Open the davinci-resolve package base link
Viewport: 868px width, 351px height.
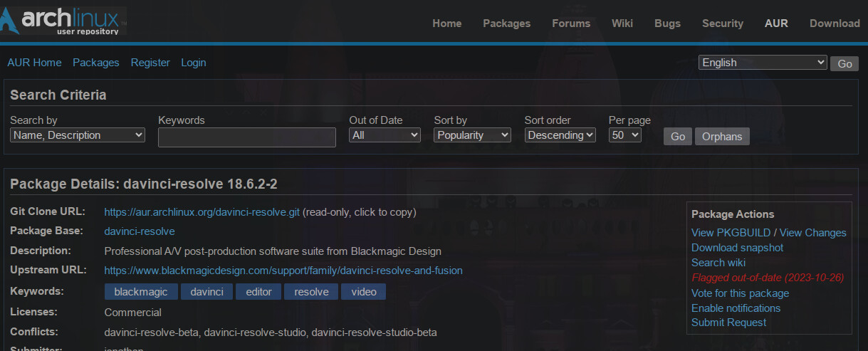(140, 231)
